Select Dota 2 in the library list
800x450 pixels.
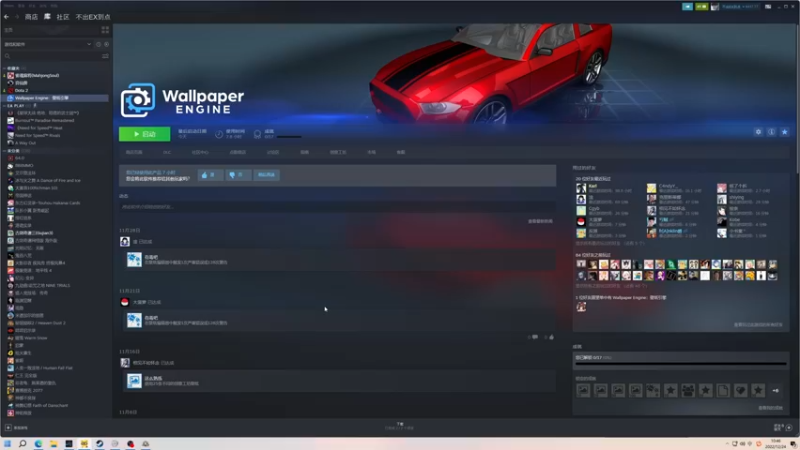[x=21, y=90]
